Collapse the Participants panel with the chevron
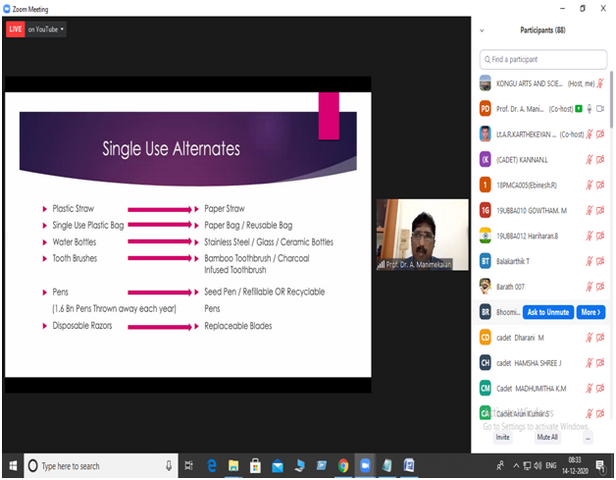 tap(483, 30)
